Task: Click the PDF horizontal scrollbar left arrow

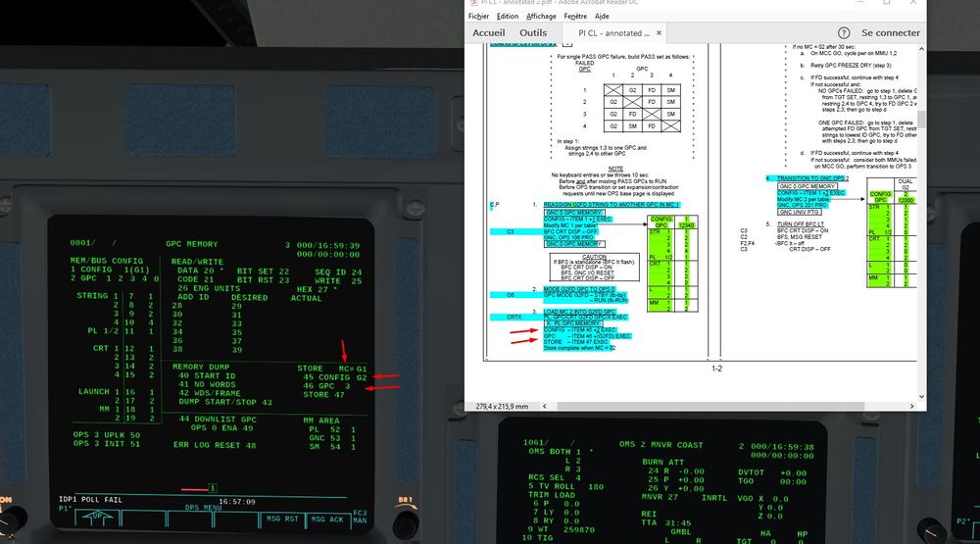Action: click(x=544, y=406)
